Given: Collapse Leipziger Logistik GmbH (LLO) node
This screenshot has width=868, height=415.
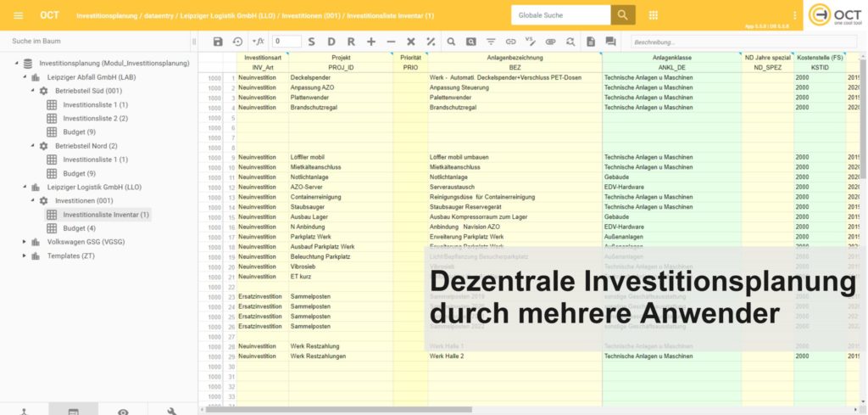Looking at the screenshot, I should (x=25, y=188).
